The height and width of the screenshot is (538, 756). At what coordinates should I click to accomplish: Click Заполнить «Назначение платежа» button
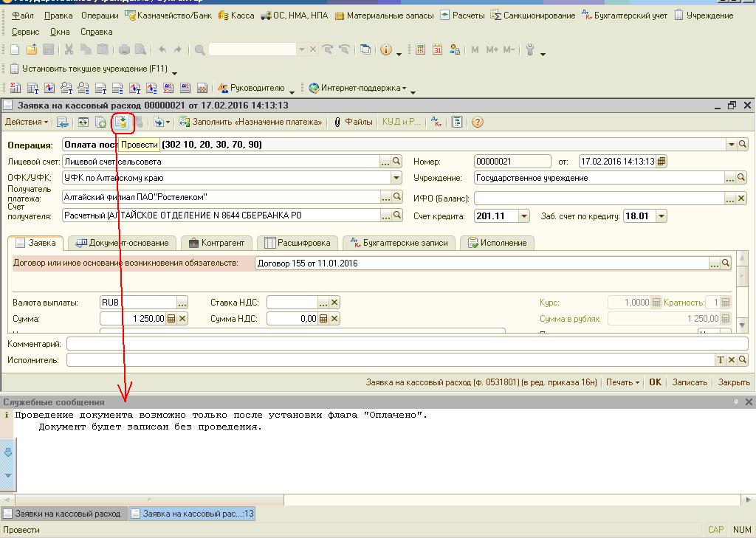point(250,122)
